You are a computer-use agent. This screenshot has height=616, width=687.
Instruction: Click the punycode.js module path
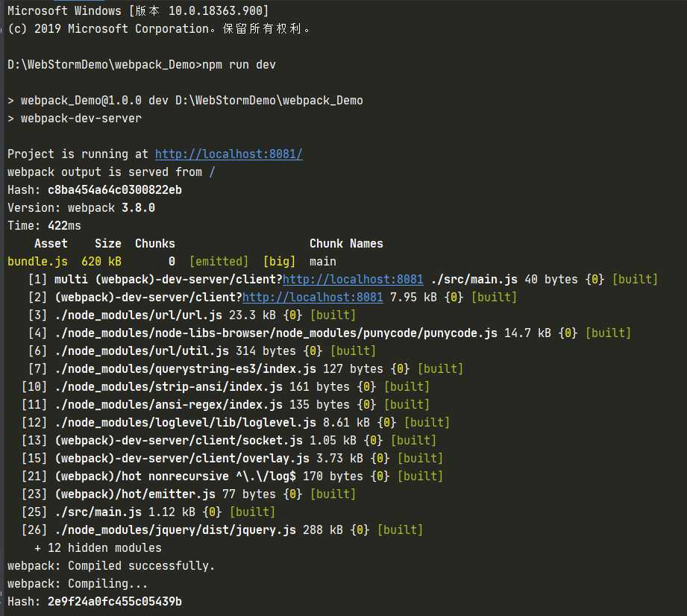(x=269, y=333)
